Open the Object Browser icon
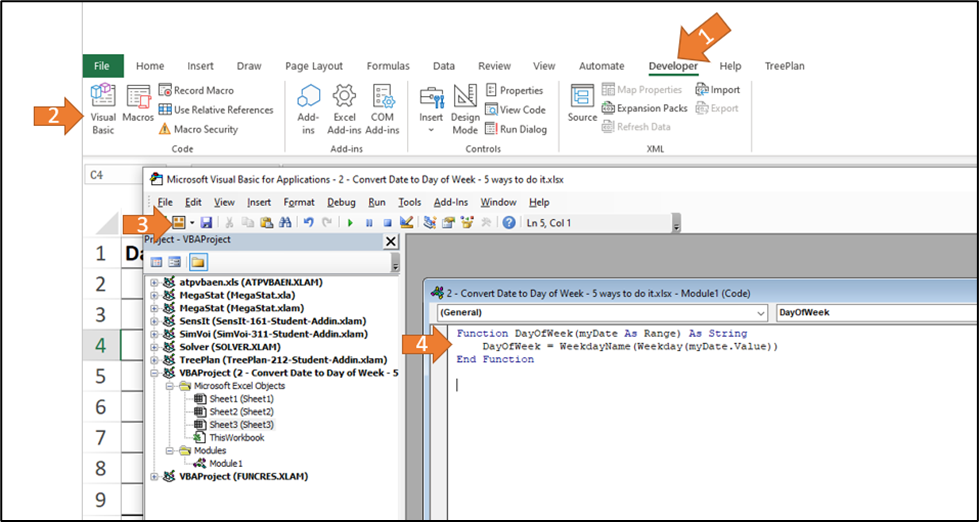 466,222
